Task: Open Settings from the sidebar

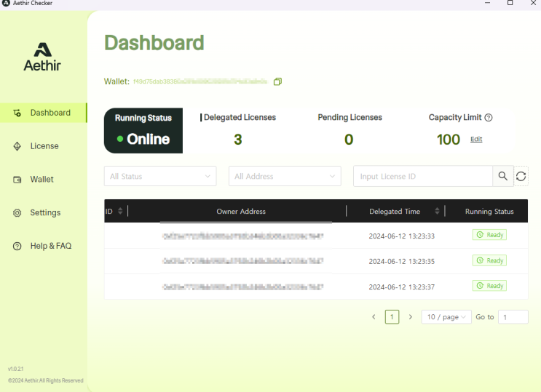Action: (44, 213)
